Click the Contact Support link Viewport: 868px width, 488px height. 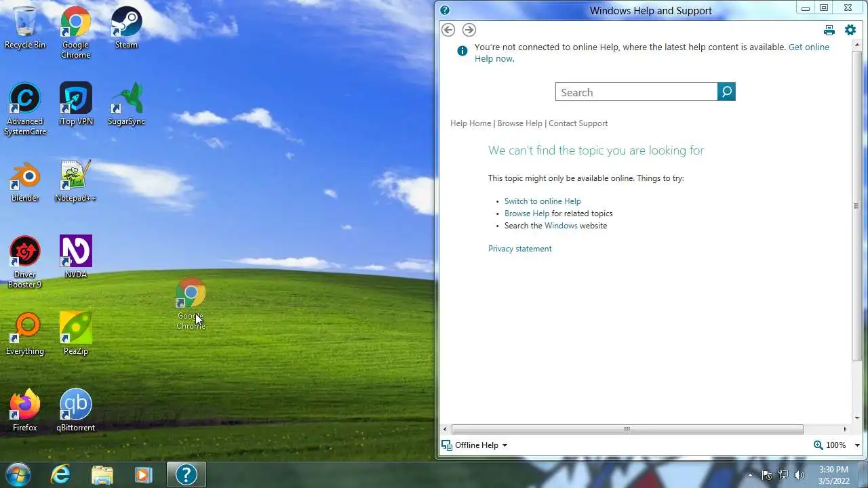point(578,123)
